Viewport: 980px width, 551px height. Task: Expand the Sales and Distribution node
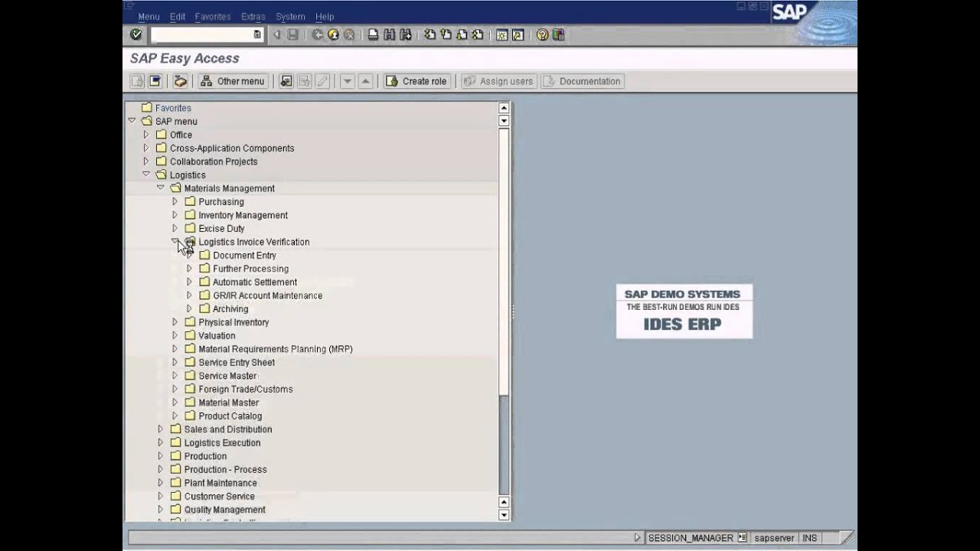click(x=160, y=429)
